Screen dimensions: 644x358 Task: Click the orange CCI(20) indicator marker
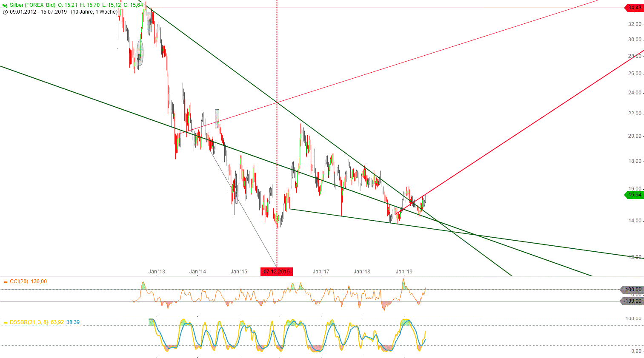click(x=5, y=281)
